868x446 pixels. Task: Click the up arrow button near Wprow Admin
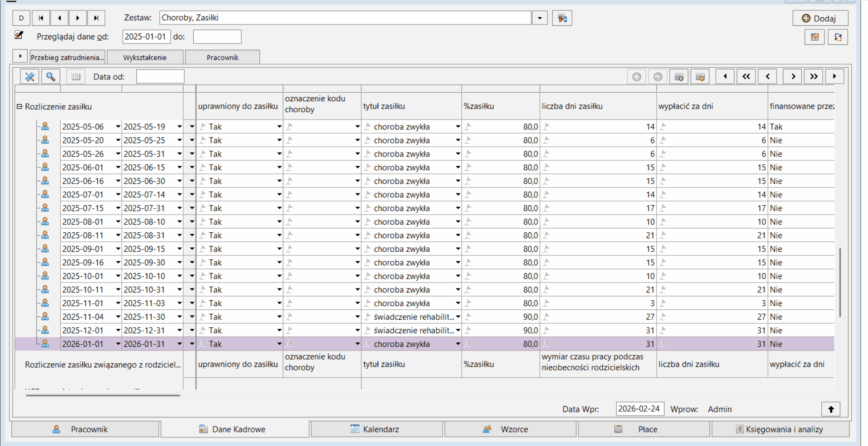[831, 409]
